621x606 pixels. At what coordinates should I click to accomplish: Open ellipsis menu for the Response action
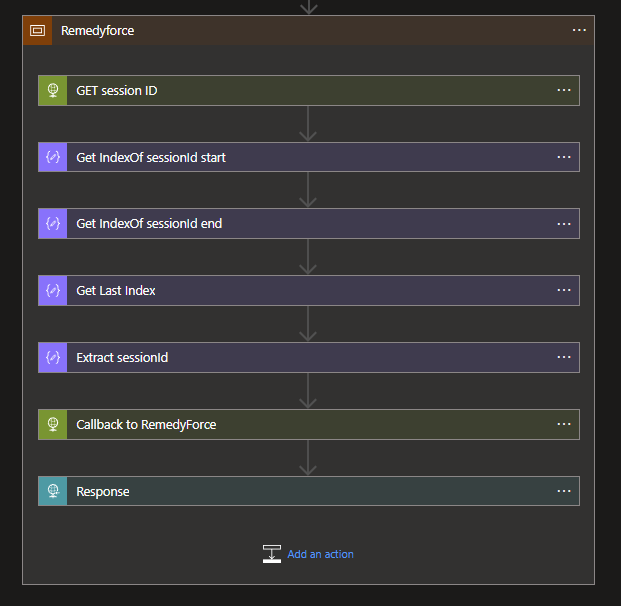tap(564, 491)
